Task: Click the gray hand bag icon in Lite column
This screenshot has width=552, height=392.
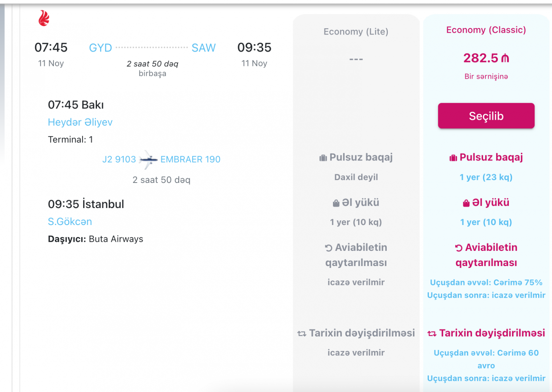Action: click(336, 203)
